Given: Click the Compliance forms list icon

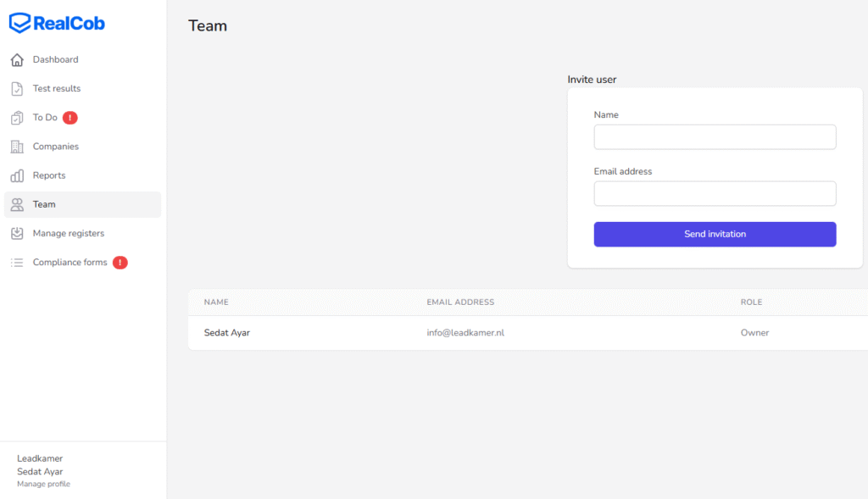Looking at the screenshot, I should 17,263.
